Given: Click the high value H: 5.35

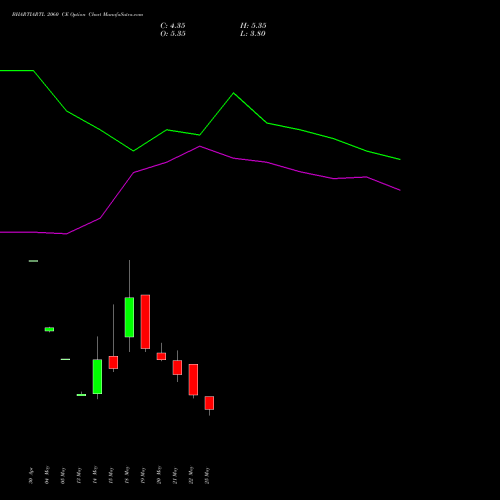Looking at the screenshot, I should pos(253,26).
